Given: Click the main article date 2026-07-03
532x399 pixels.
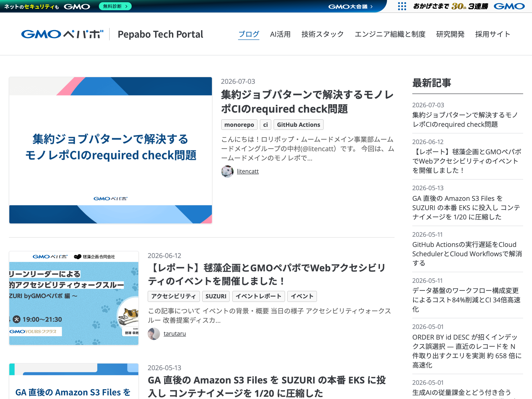Looking at the screenshot, I should tap(238, 82).
